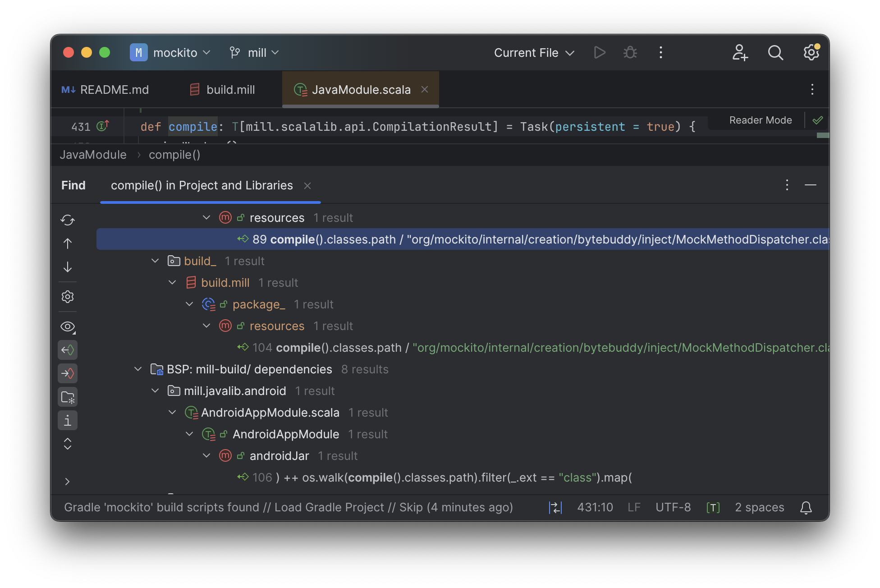Open Find tool window settings gear
Image resolution: width=880 pixels, height=588 pixels.
pyautogui.click(x=68, y=296)
